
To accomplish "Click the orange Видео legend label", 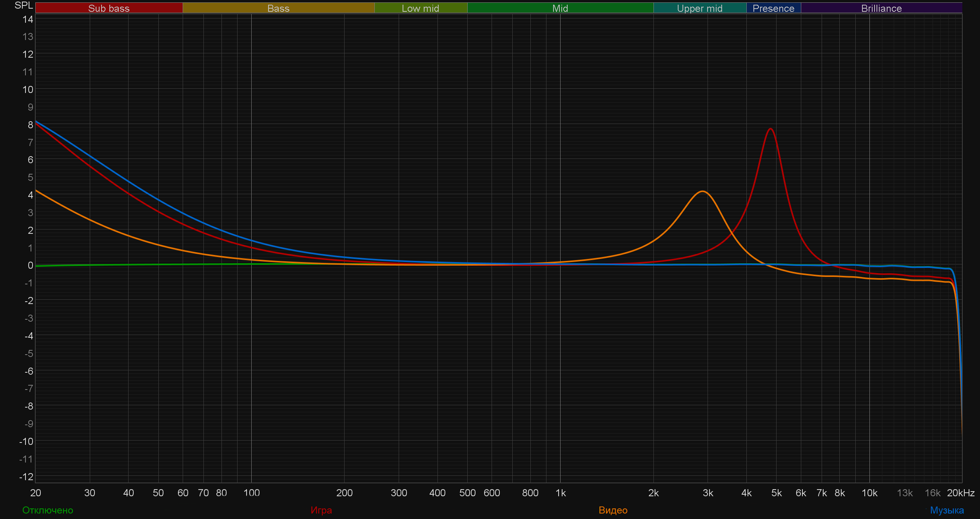I will tap(613, 510).
